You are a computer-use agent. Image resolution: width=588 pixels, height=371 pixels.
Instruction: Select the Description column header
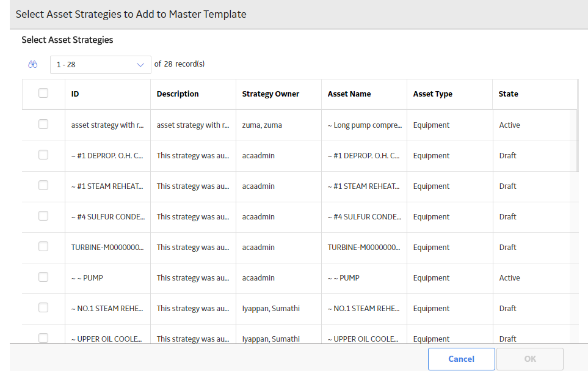coord(177,94)
